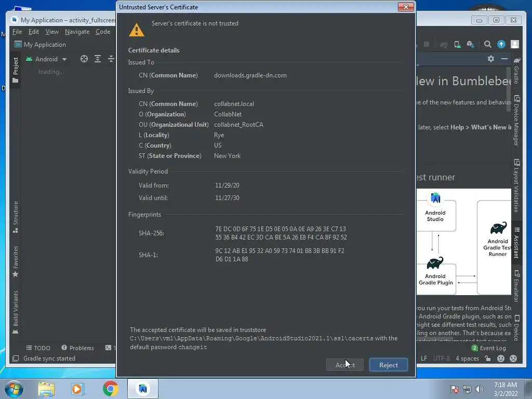
Task: Click the Valid until date 11/27/30
Action: [227, 198]
